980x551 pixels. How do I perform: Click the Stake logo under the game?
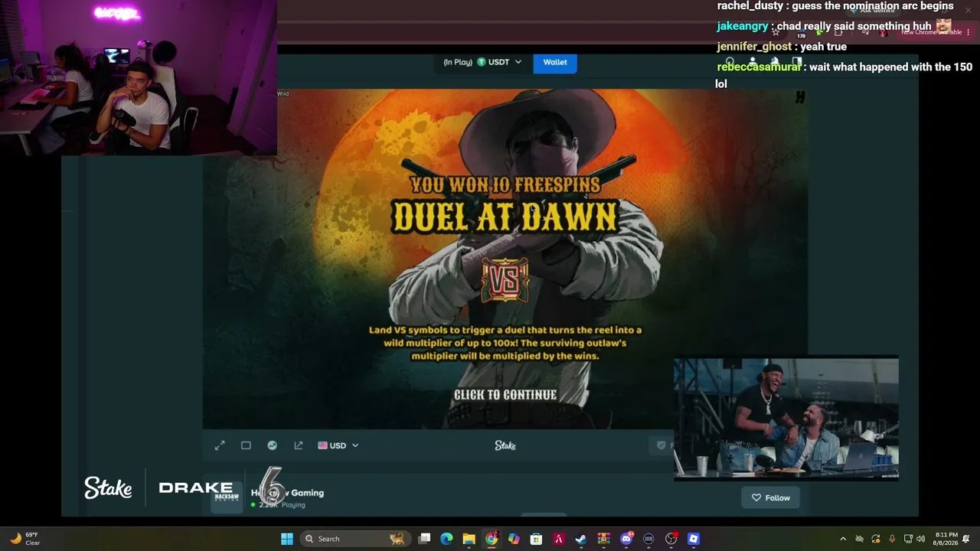click(x=505, y=445)
